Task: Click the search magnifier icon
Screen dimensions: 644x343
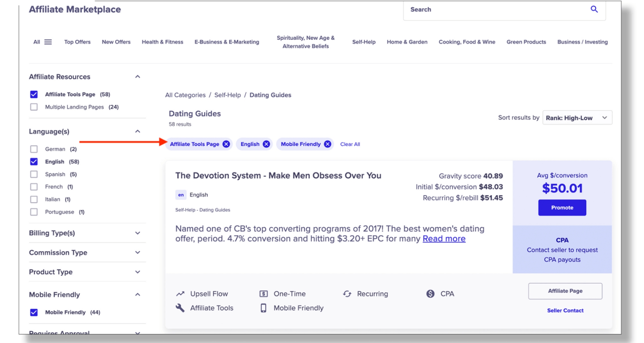Action: click(594, 9)
